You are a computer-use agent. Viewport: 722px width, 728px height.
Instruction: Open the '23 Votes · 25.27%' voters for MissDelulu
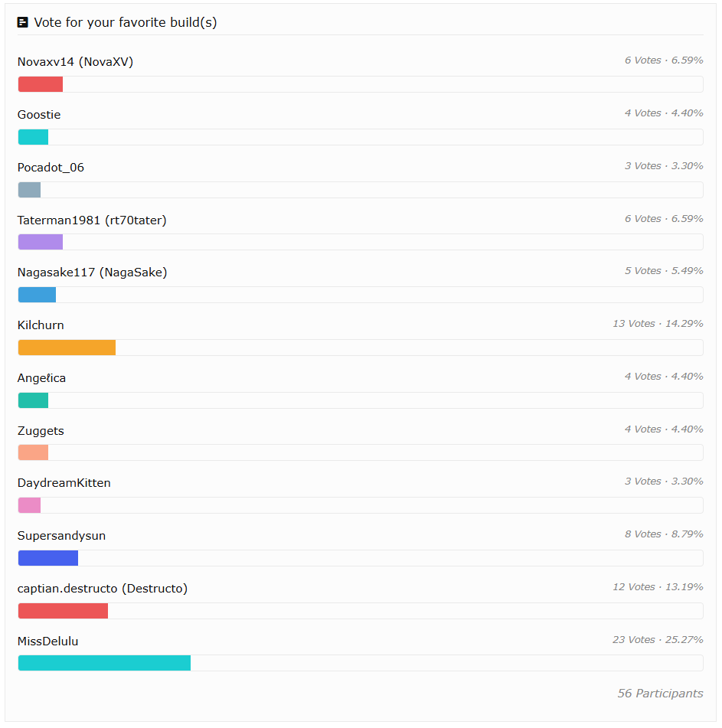[658, 640]
